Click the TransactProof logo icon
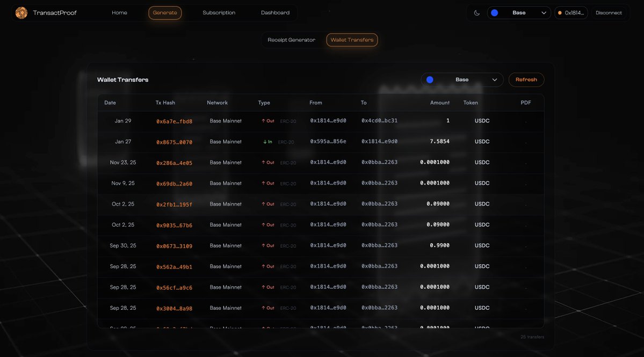Viewport: 644px width, 357px height. (x=21, y=13)
